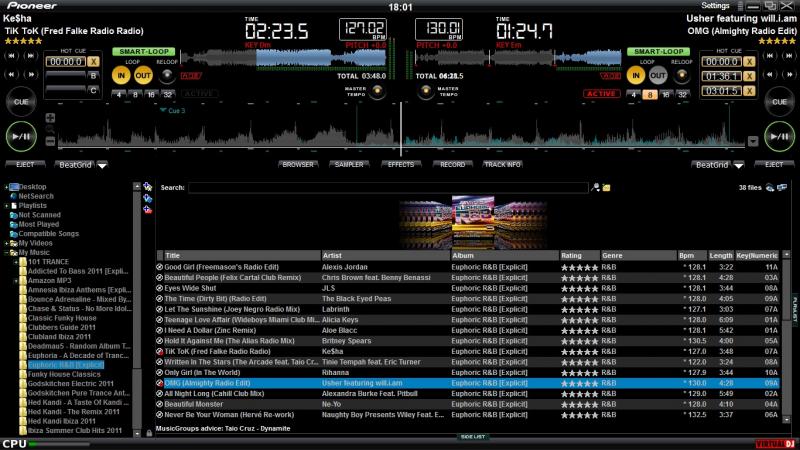Toggle play/pause on the right deck
Viewport: 800px width, 450px height.
(x=779, y=136)
